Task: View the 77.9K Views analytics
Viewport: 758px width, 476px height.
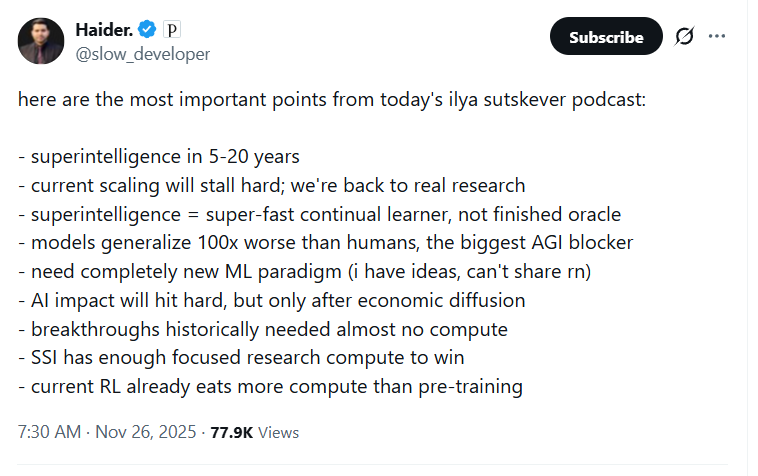Action: coord(255,433)
